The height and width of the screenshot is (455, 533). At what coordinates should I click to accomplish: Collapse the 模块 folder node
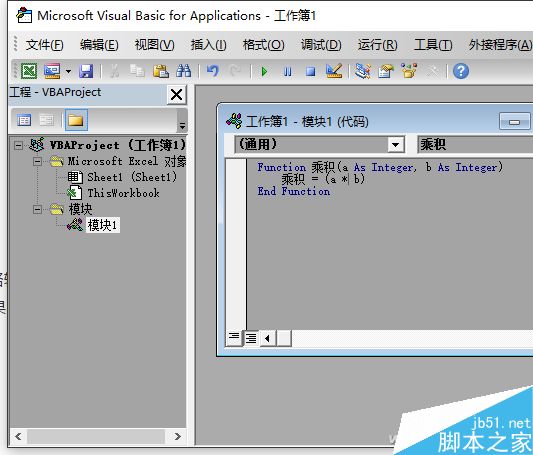pyautogui.click(x=37, y=209)
